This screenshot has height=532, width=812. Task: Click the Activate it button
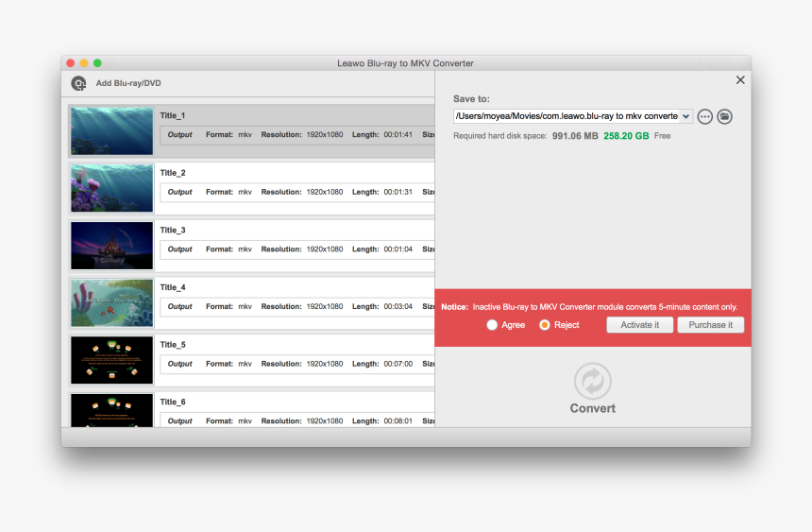(639, 325)
